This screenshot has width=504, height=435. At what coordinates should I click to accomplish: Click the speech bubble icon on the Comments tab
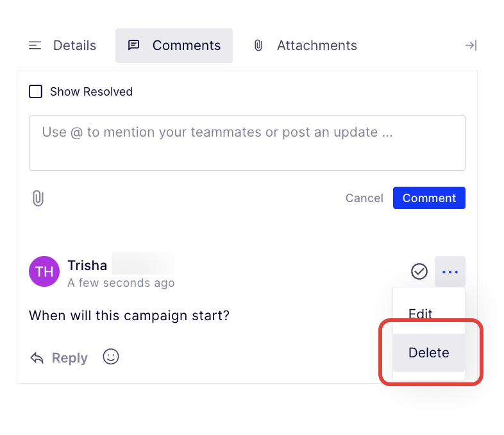(x=134, y=46)
